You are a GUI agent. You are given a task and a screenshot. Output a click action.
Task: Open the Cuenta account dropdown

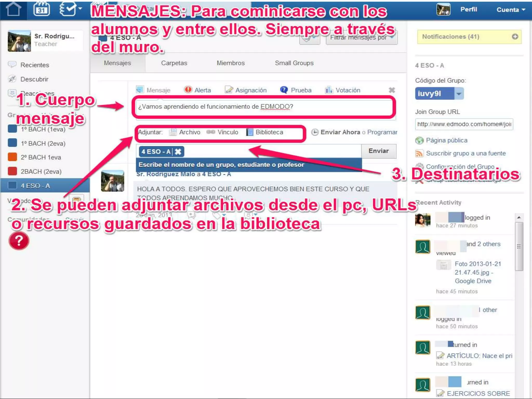tap(511, 10)
